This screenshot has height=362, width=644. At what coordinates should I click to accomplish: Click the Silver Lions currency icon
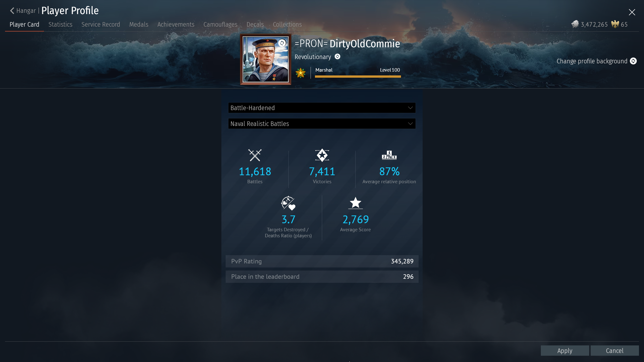(x=575, y=24)
